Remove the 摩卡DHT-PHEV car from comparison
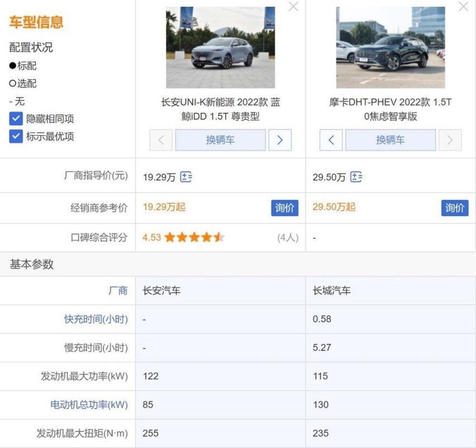This screenshot has height=448, width=476. (x=463, y=6)
